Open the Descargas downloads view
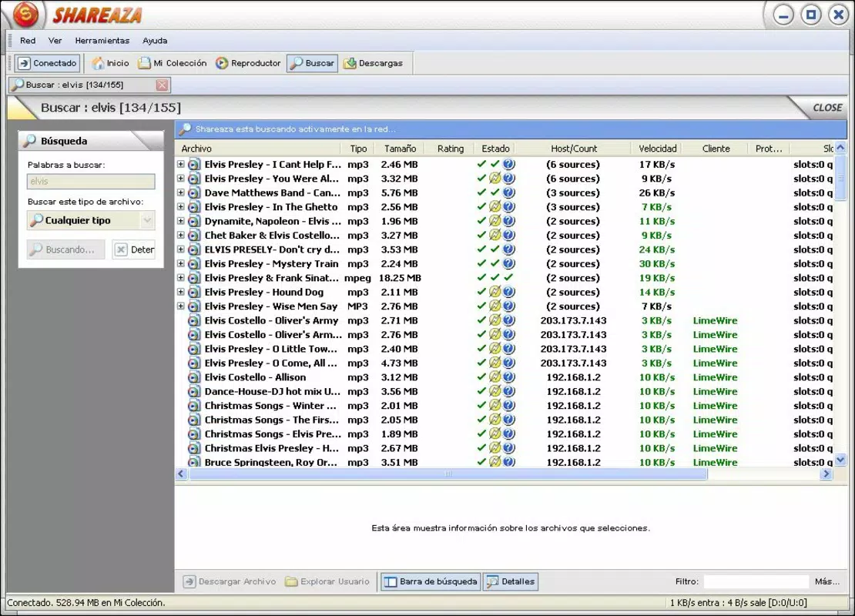The width and height of the screenshot is (855, 616). coord(373,63)
